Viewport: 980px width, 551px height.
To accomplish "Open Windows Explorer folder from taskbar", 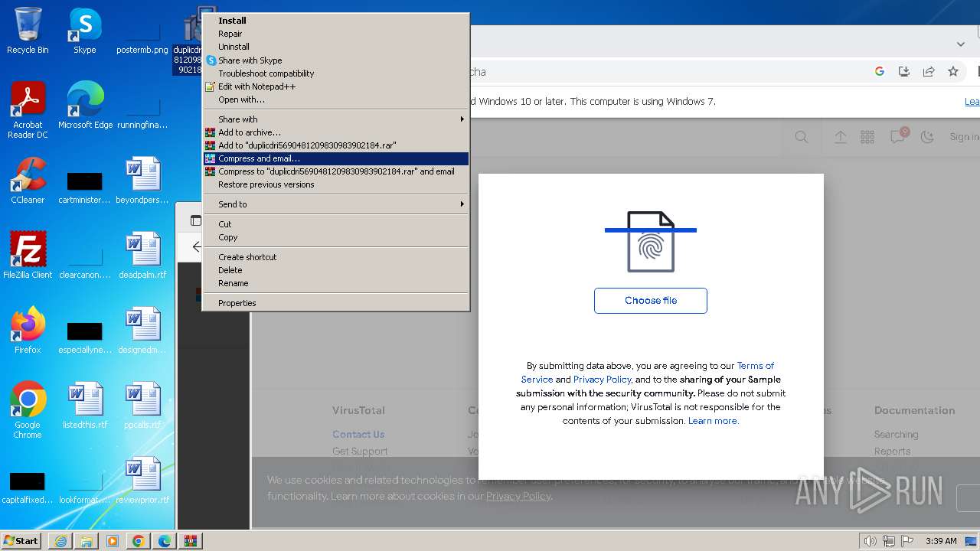I will [87, 541].
